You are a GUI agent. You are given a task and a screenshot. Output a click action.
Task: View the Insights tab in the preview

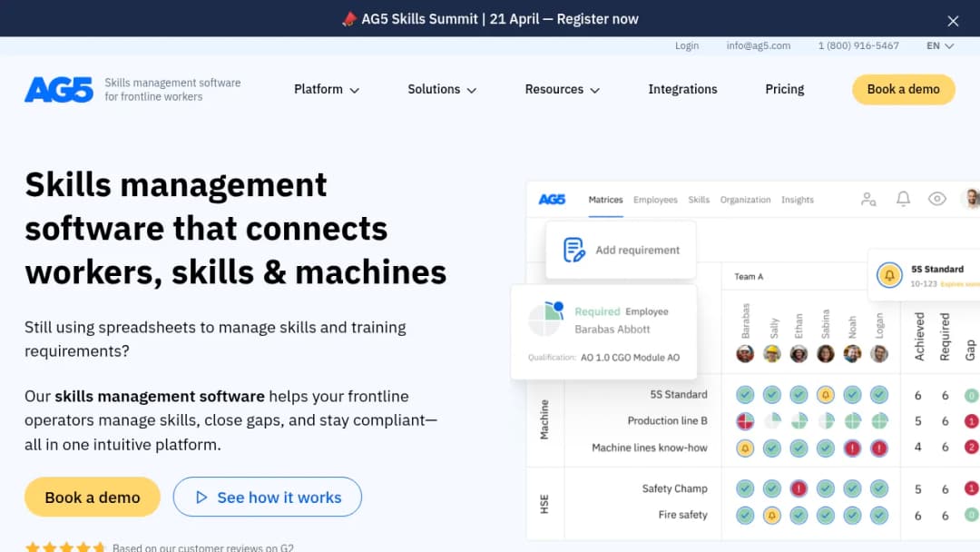798,200
